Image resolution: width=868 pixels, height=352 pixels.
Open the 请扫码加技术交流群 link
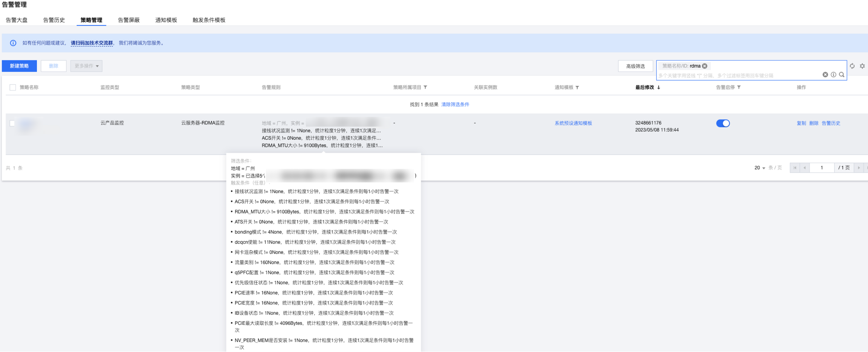92,43
